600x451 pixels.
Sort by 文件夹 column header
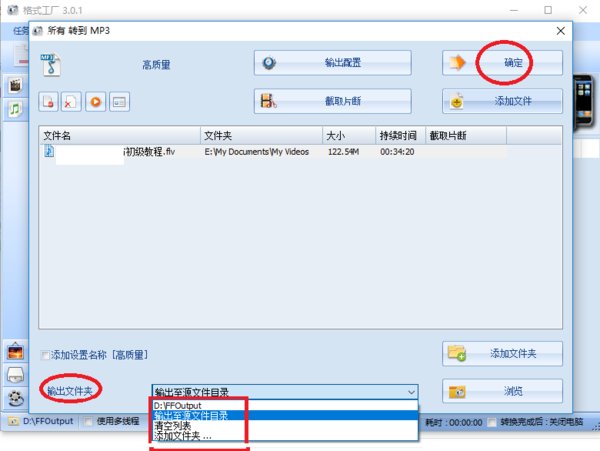click(x=261, y=135)
